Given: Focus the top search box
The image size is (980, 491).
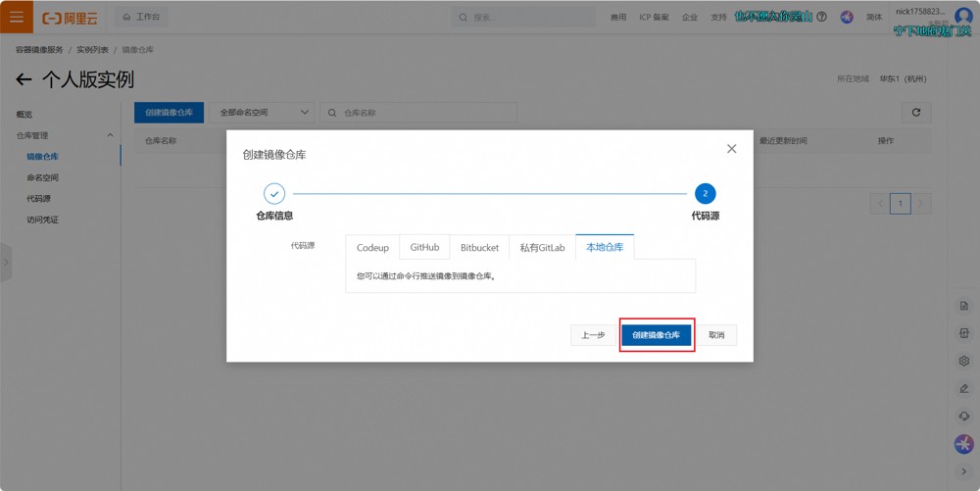Looking at the screenshot, I should coord(523,18).
